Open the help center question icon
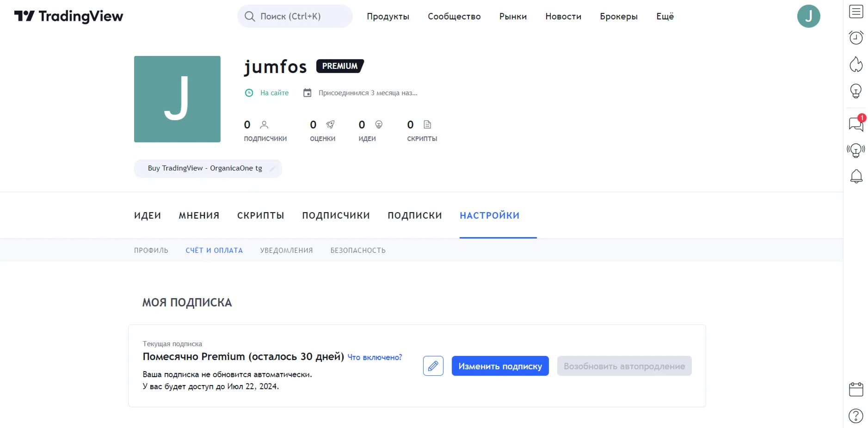The image size is (868, 428). click(856, 416)
